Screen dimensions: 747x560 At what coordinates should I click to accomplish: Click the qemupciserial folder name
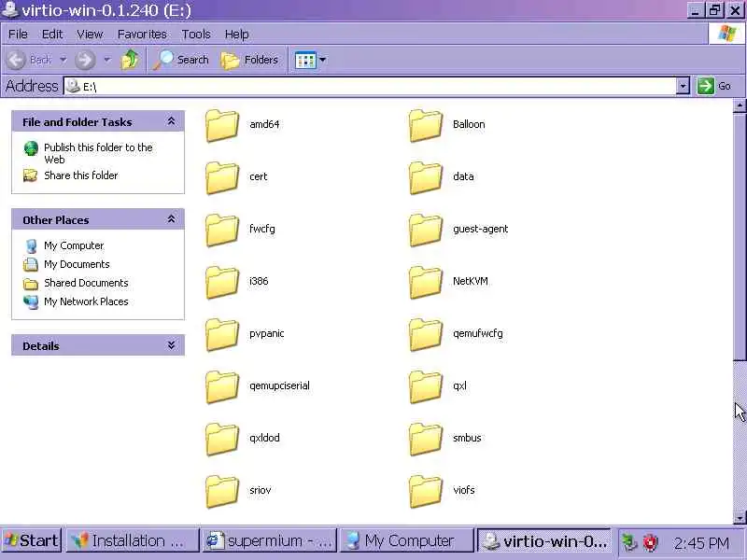pyautogui.click(x=279, y=385)
